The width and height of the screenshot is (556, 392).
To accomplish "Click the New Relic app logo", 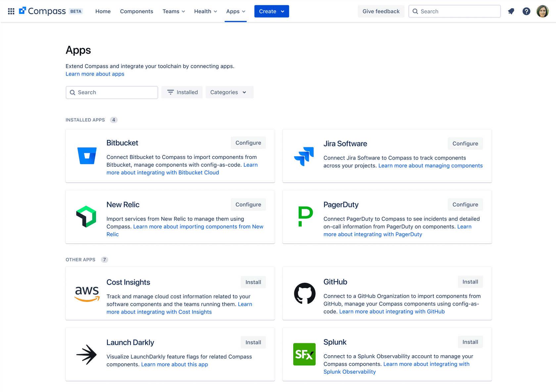I will [86, 217].
